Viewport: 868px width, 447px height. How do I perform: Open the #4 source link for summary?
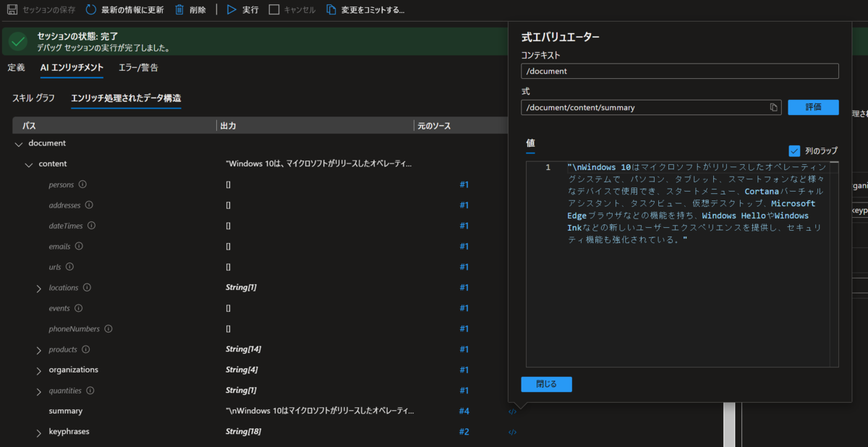(x=464, y=411)
